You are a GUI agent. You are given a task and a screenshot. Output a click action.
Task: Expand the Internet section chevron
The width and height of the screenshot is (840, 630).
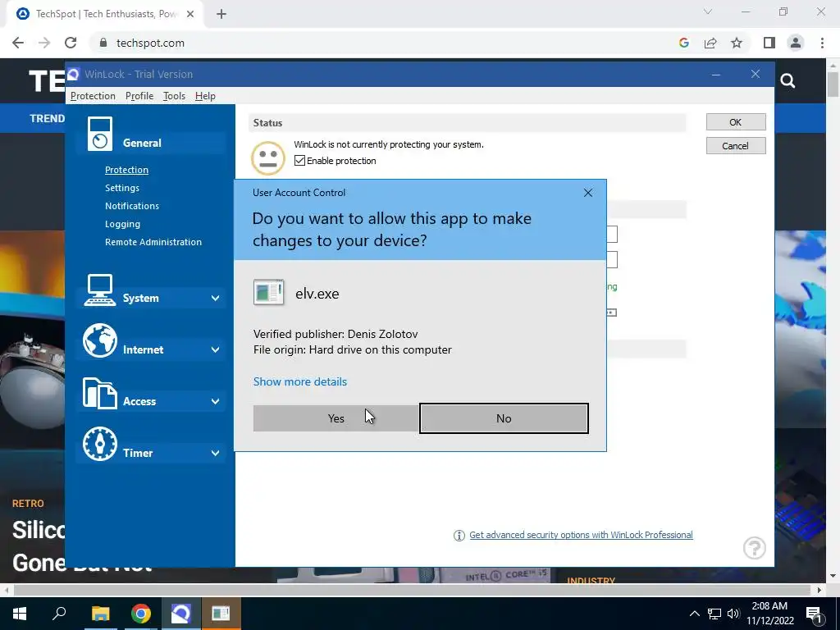tap(215, 349)
